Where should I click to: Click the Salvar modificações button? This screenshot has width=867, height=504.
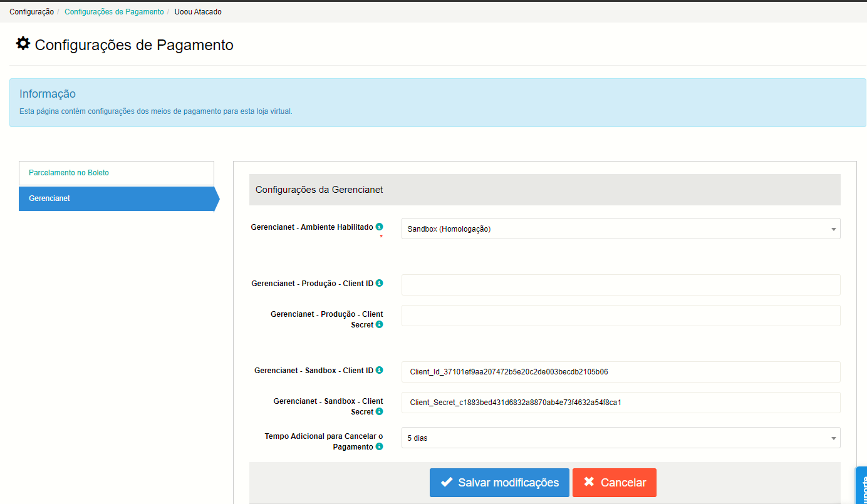(499, 483)
